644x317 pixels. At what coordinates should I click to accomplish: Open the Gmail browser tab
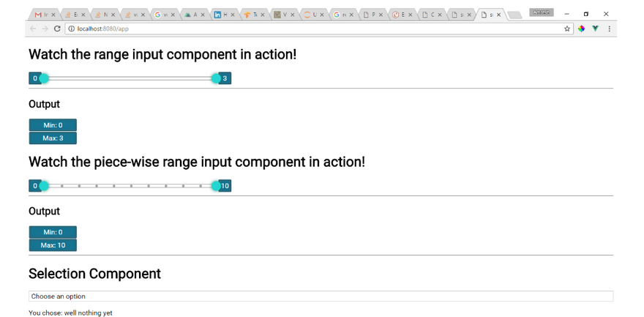coord(41,15)
